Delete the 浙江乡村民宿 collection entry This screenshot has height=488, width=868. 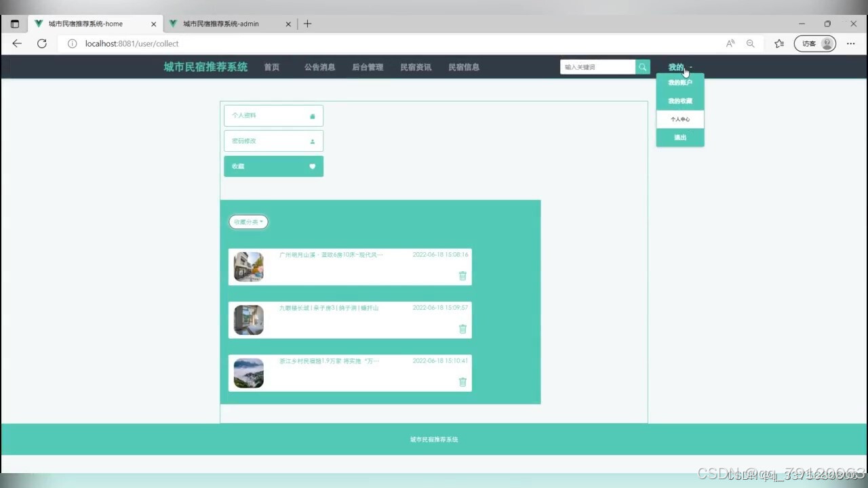(462, 382)
